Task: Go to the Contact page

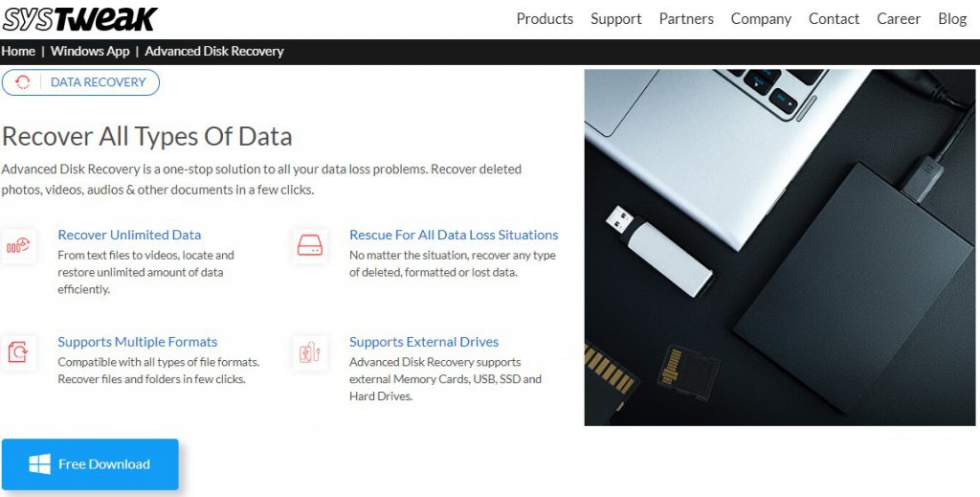Action: (834, 19)
